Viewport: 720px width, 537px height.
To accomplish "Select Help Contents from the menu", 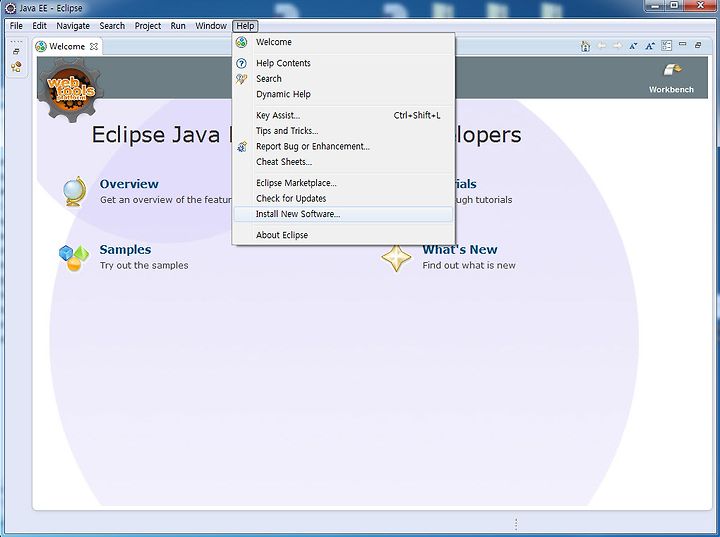I will coord(343,63).
